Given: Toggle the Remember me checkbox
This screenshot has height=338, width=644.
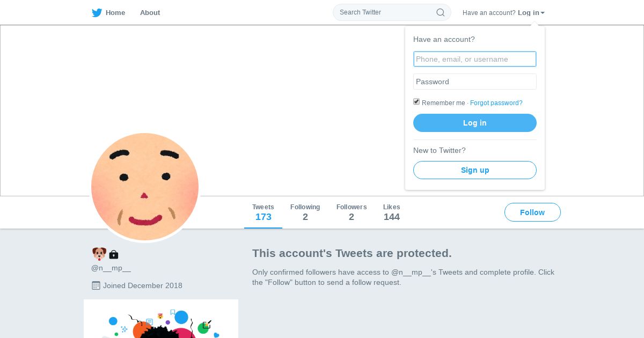Looking at the screenshot, I should 416,102.
